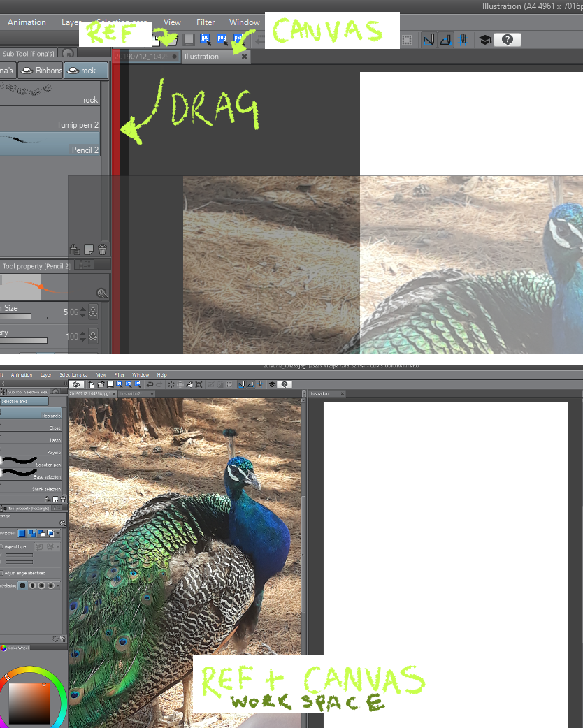Select Add to selection mode button
This screenshot has width=583, height=728.
click(x=31, y=534)
